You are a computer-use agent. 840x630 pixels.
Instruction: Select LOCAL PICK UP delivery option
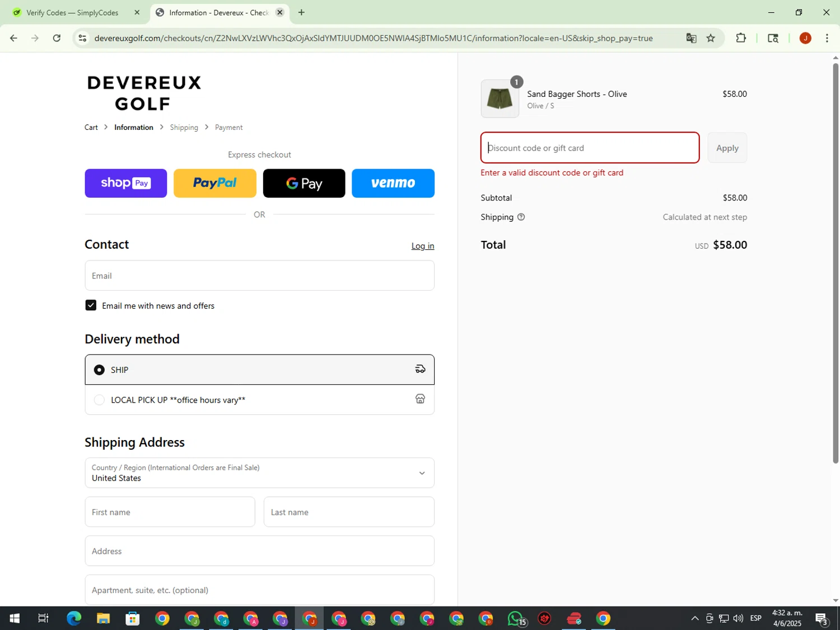tap(259, 400)
